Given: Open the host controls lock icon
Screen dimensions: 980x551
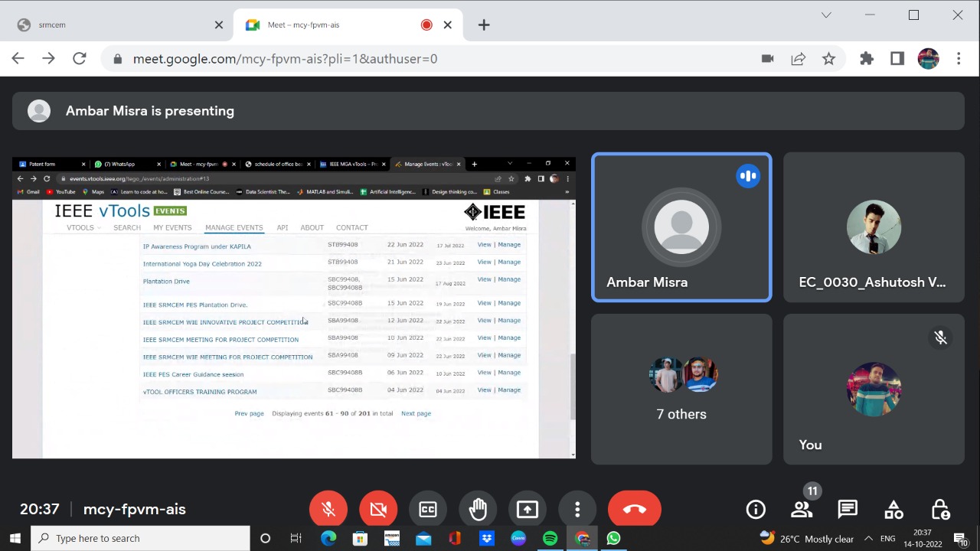Looking at the screenshot, I should [940, 510].
